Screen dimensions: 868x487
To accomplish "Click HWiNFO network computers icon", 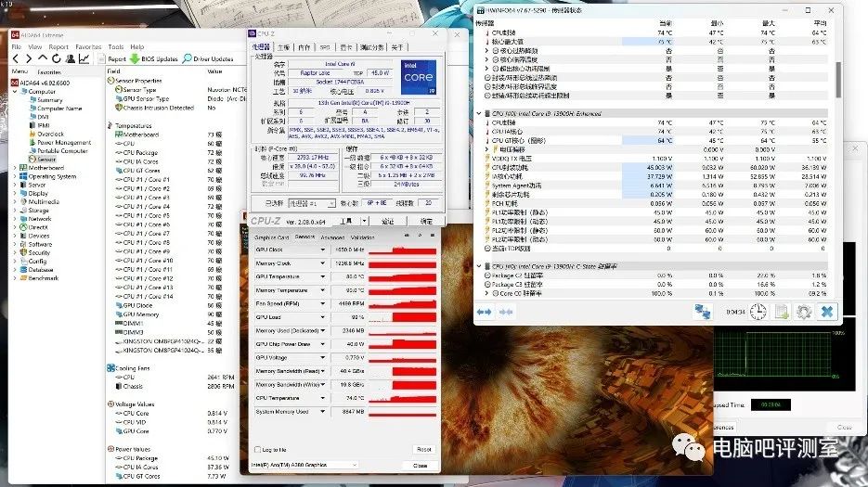I will pyautogui.click(x=703, y=312).
